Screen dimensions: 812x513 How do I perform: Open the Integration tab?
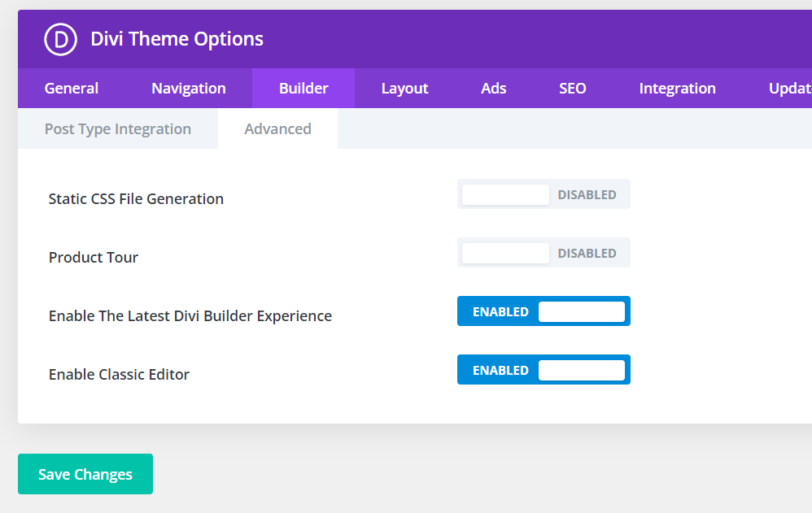point(677,89)
